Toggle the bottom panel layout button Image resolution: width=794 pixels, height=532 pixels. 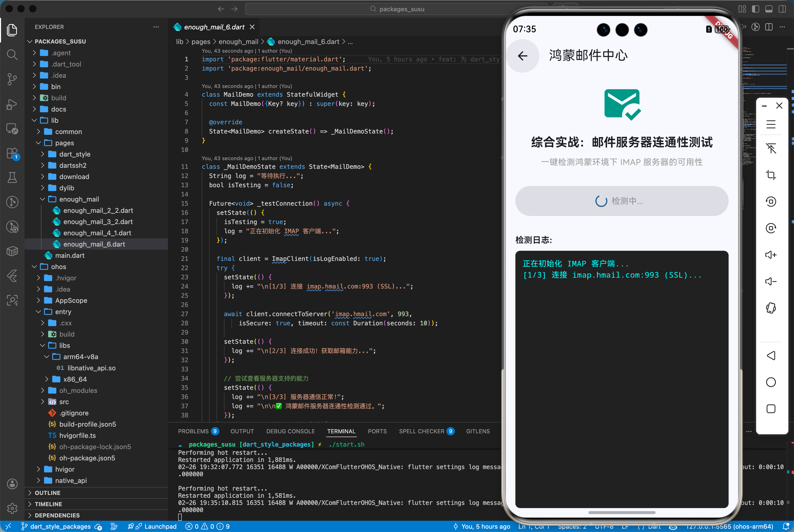769,9
